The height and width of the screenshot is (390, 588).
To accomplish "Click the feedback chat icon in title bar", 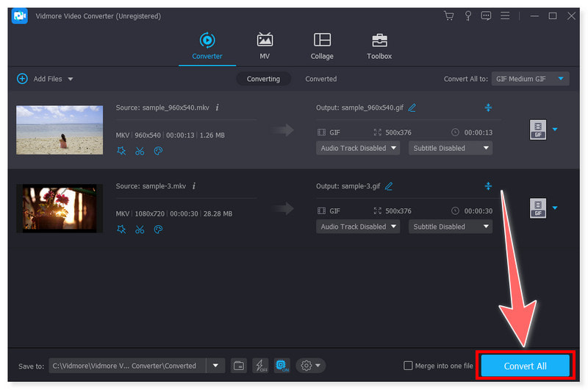I will (x=486, y=15).
